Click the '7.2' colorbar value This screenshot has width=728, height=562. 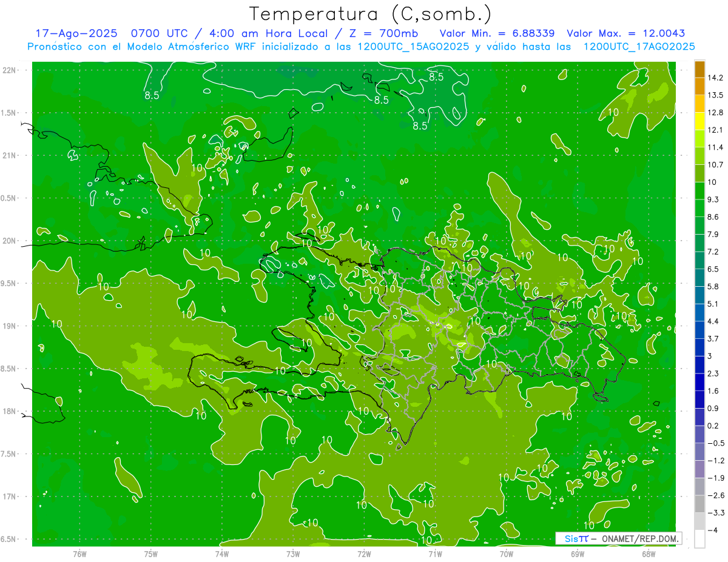tap(713, 251)
